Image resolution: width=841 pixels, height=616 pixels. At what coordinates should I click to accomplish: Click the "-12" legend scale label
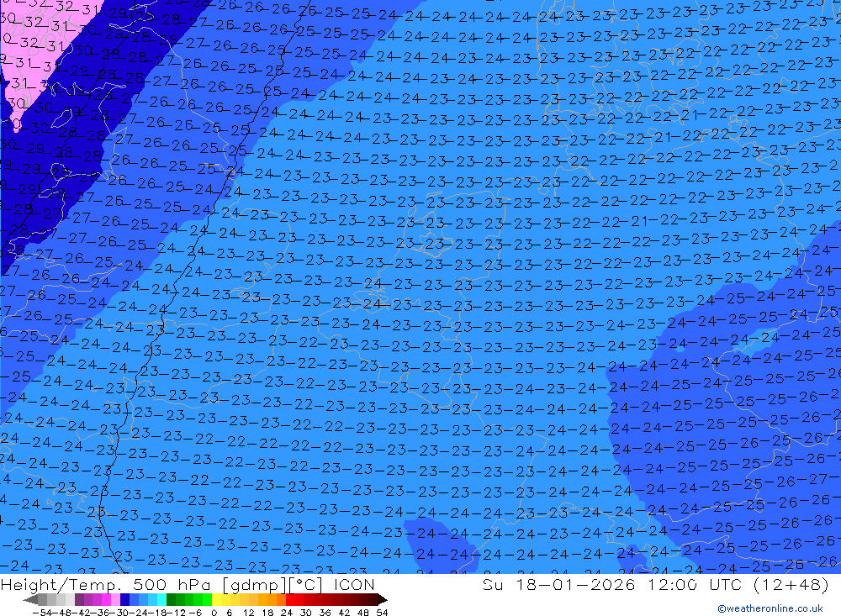click(x=176, y=613)
